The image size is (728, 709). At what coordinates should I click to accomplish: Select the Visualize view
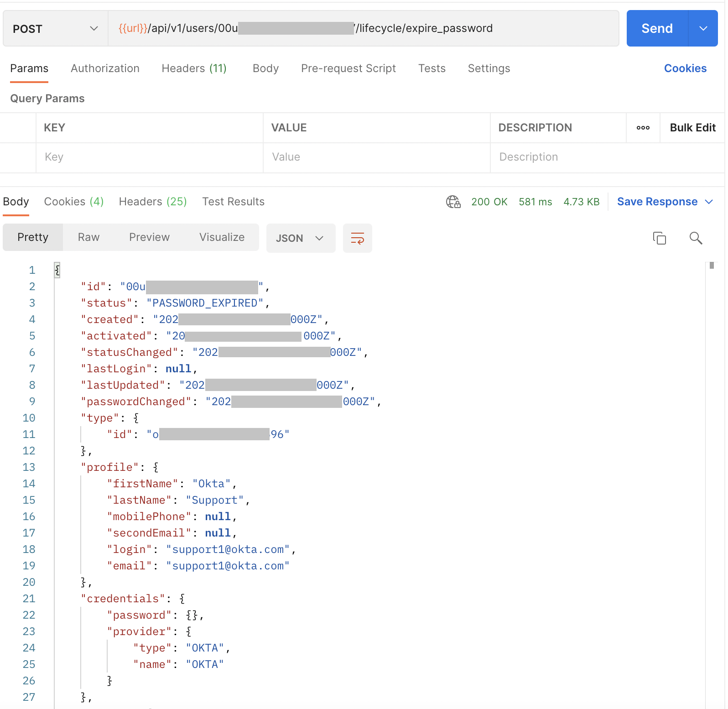[222, 237]
